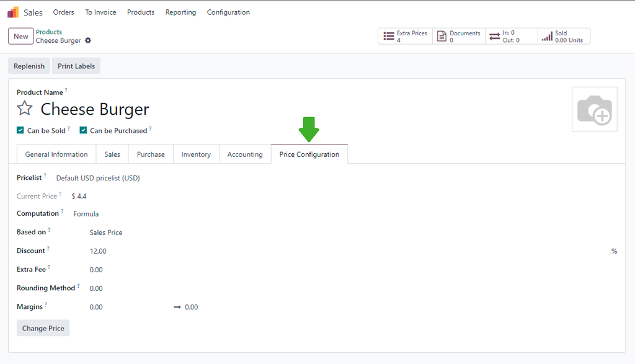The width and height of the screenshot is (635, 364).
Task: Open the Orders menu
Action: pyautogui.click(x=64, y=12)
